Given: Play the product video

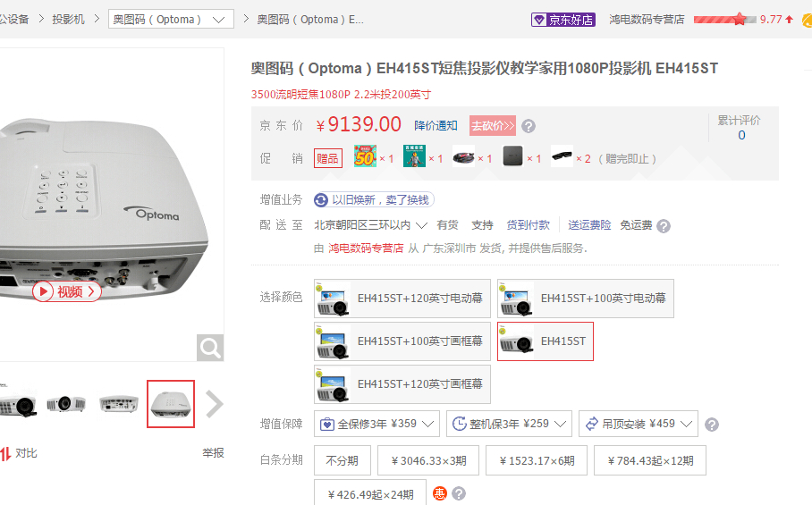Looking at the screenshot, I should click(x=67, y=291).
